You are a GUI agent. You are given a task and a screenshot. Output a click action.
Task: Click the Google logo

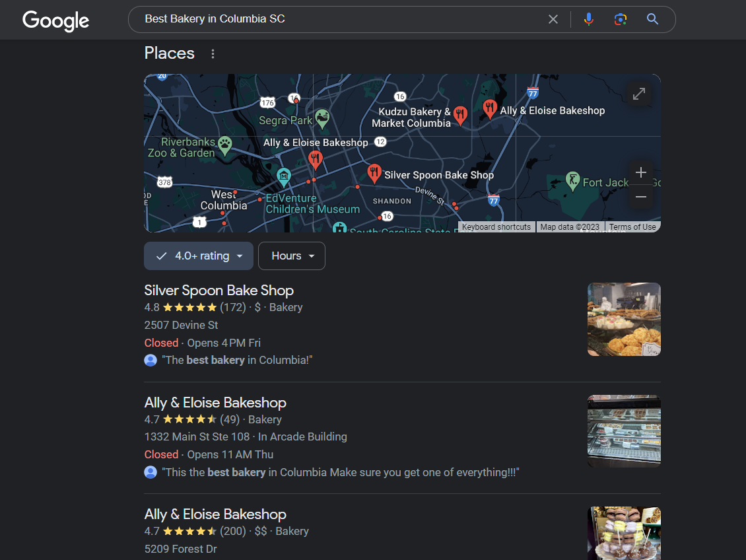pyautogui.click(x=55, y=20)
